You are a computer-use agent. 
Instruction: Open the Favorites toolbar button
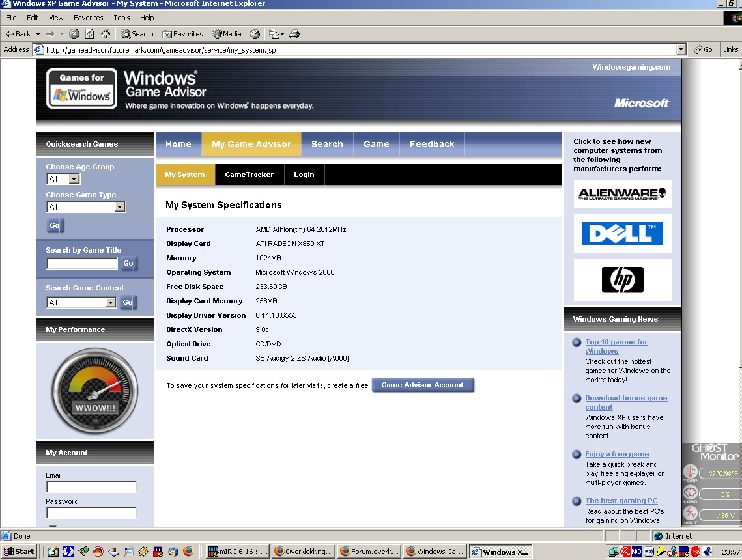coord(182,34)
